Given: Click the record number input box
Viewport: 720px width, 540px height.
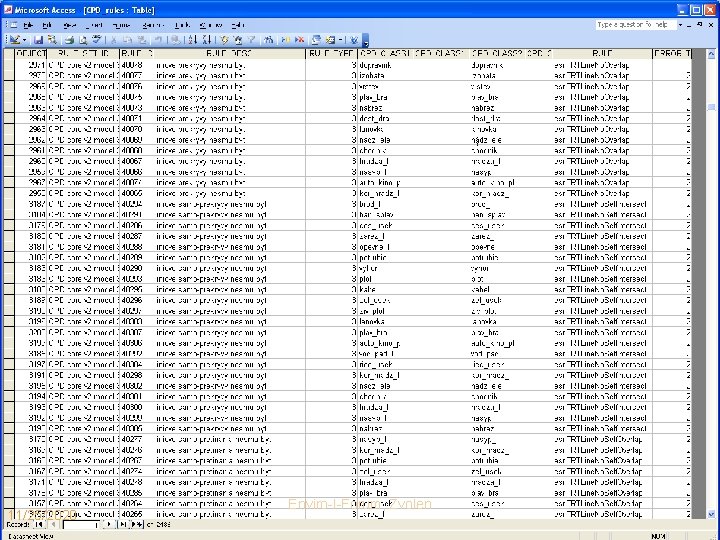Looking at the screenshot, I should tap(81, 524).
